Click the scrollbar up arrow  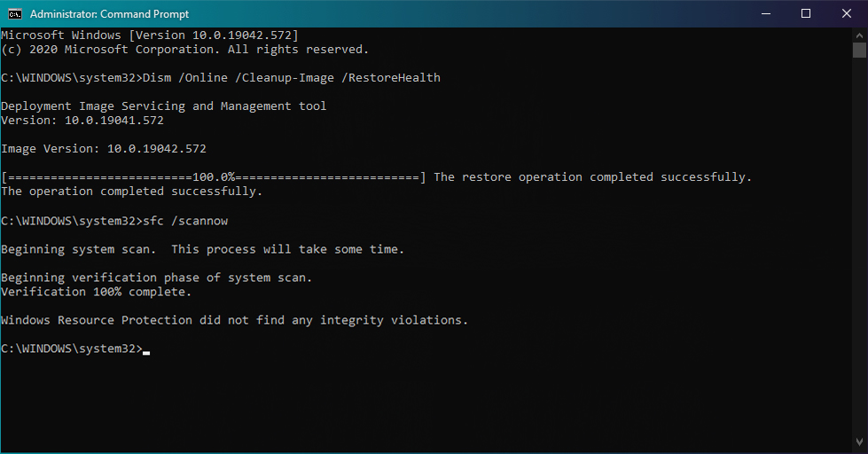coord(859,35)
